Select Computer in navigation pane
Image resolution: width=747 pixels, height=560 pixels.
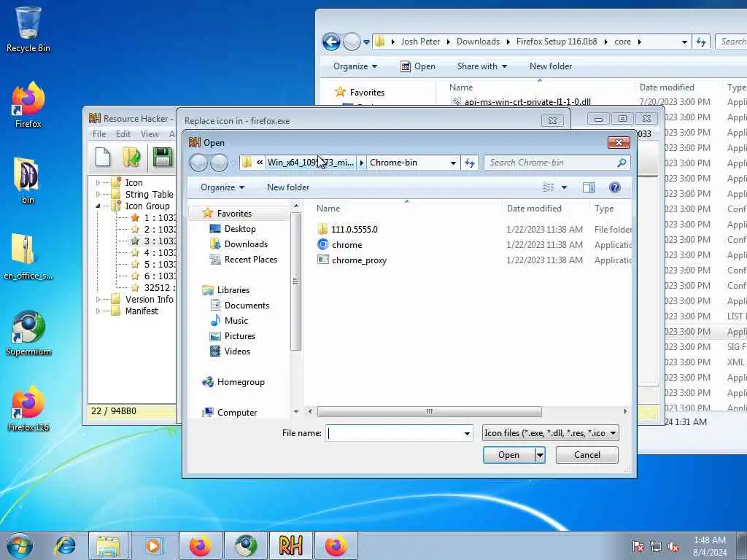(x=237, y=413)
